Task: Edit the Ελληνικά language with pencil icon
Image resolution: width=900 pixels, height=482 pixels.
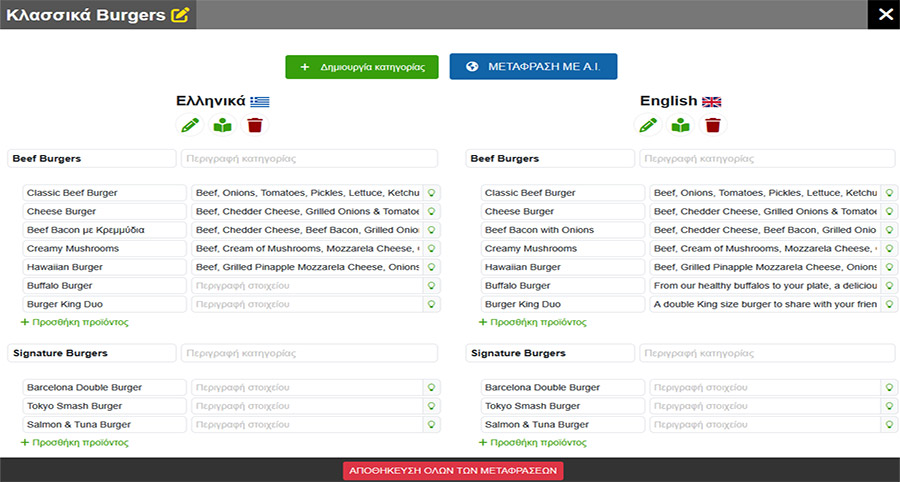Action: tap(190, 125)
